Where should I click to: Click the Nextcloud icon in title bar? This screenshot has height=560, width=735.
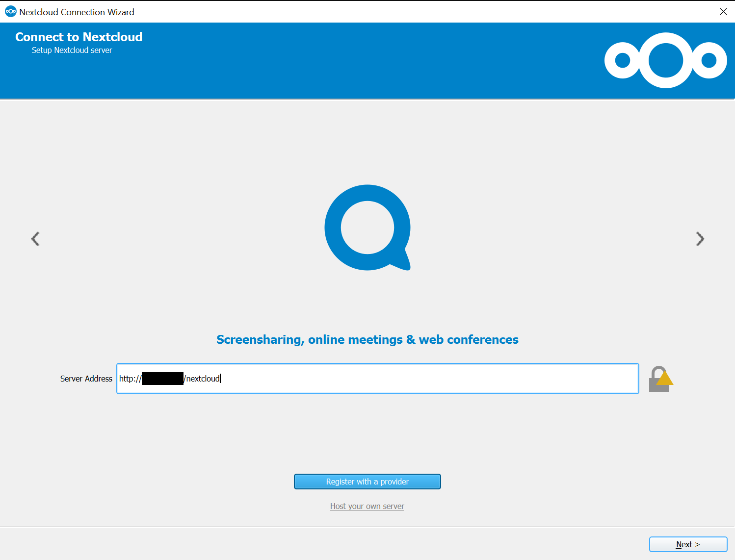10,12
